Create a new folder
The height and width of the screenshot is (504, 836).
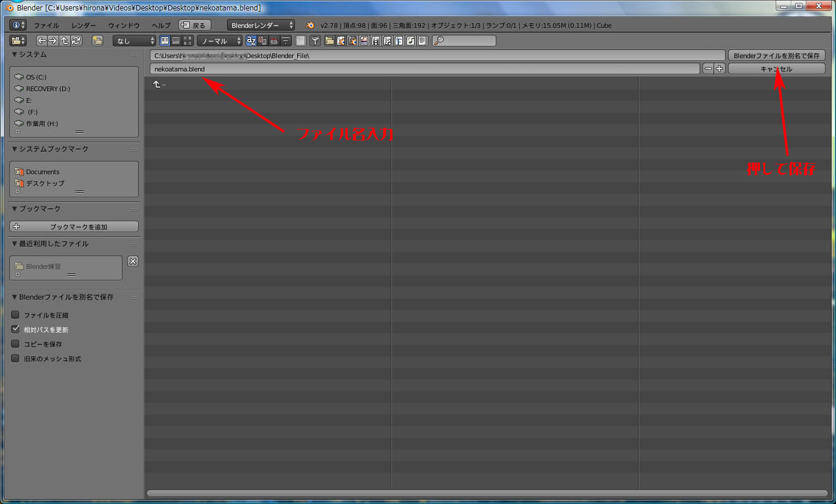(98, 41)
